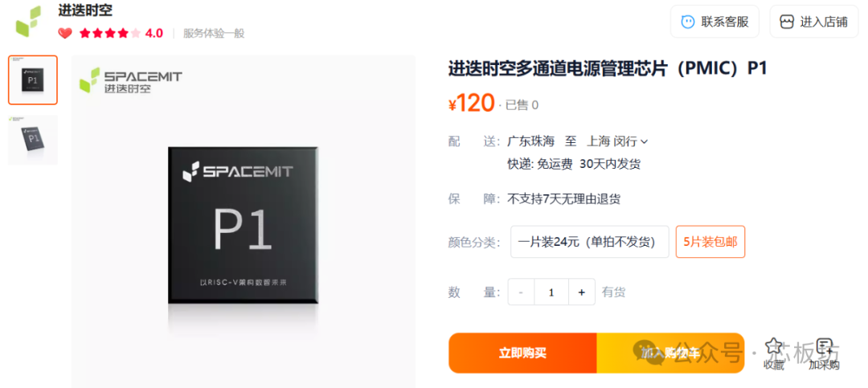Click the SPACEMIT logo above product image
868x388 pixels.
point(131,80)
